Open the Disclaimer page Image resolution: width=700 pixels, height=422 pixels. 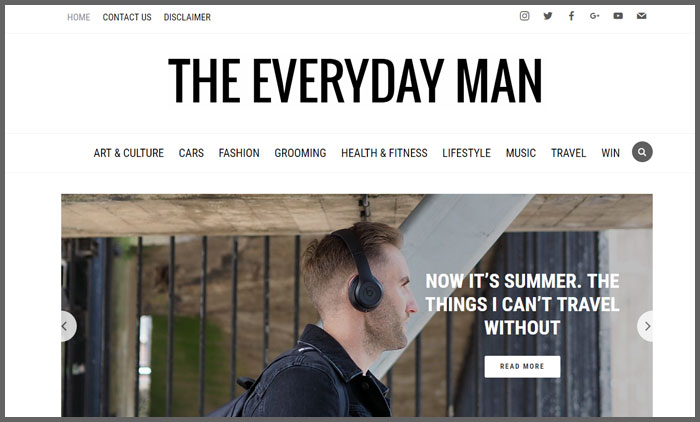click(187, 17)
